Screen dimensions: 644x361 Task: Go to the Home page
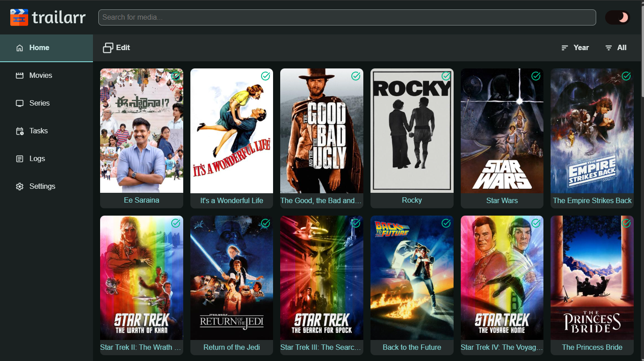[x=46, y=48]
